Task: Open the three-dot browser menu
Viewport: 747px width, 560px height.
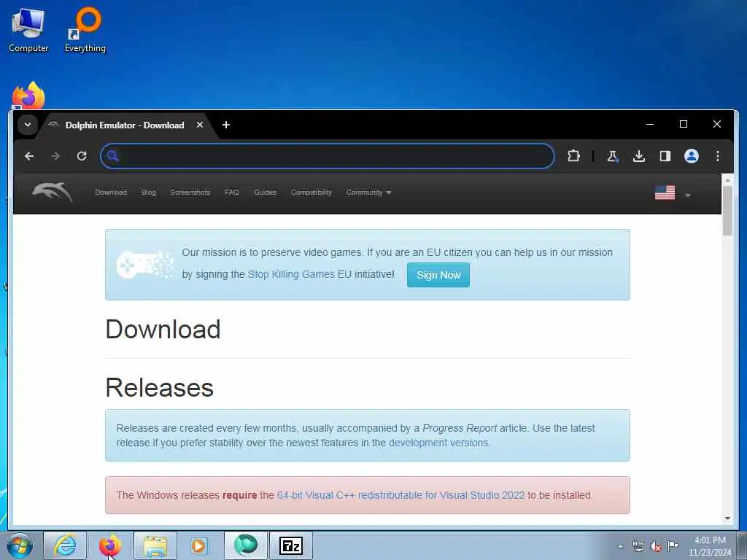Action: (718, 156)
